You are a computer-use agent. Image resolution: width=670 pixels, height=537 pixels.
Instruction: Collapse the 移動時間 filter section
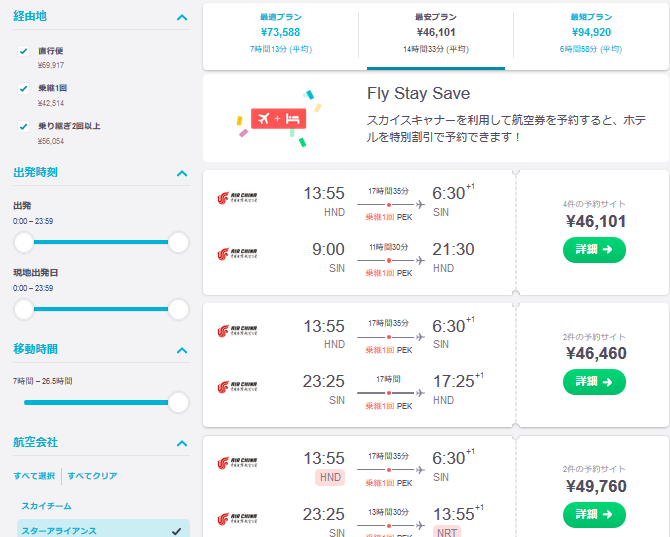click(x=181, y=350)
